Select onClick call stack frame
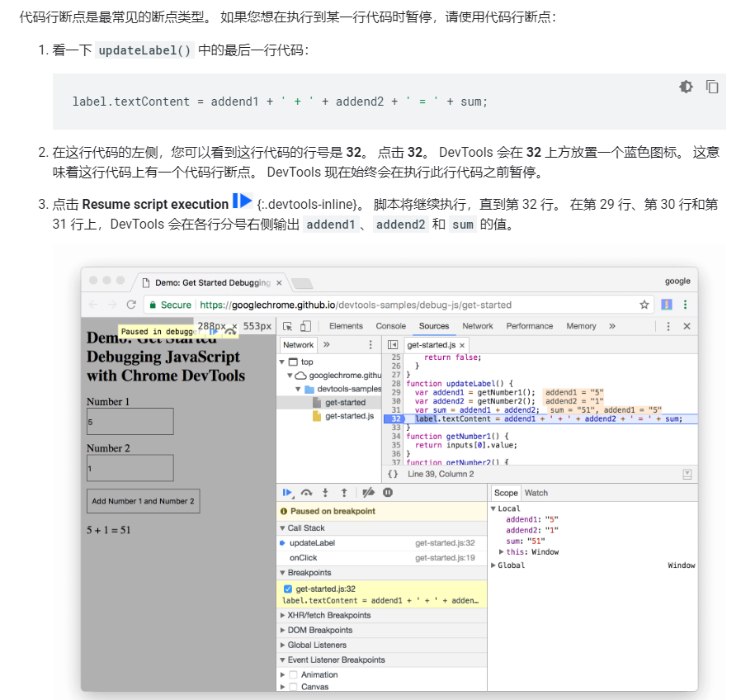Image resolution: width=741 pixels, height=700 pixels. pos(382,558)
